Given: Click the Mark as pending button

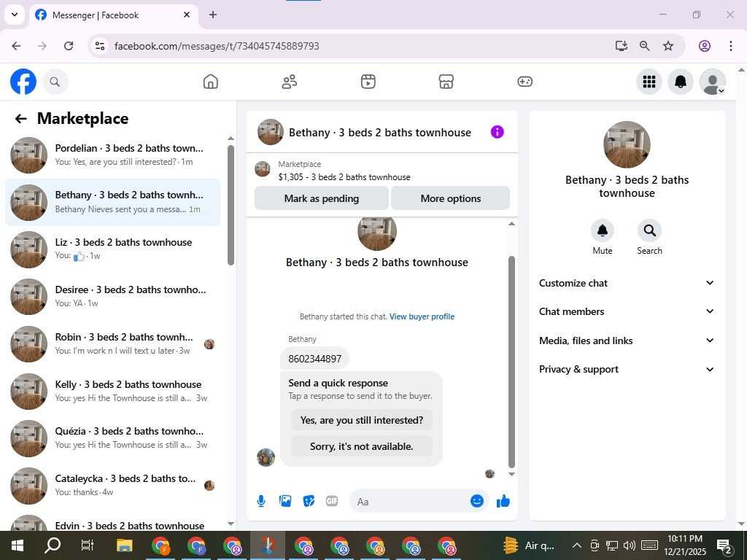Looking at the screenshot, I should click(322, 198).
